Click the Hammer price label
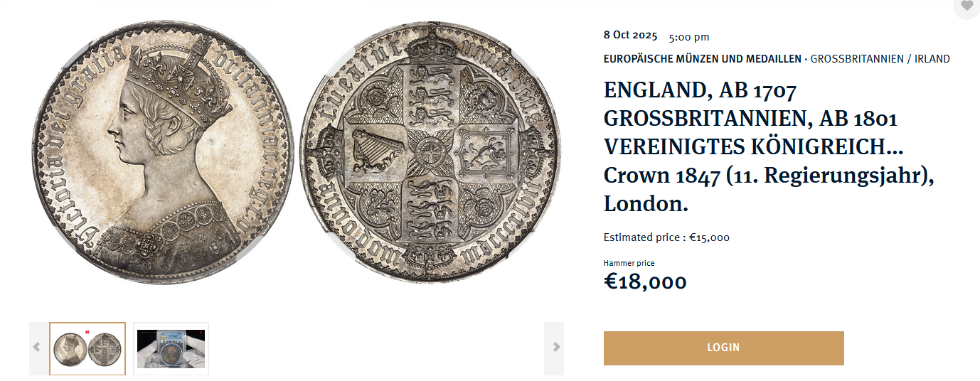This screenshot has height=381, width=980. (629, 263)
